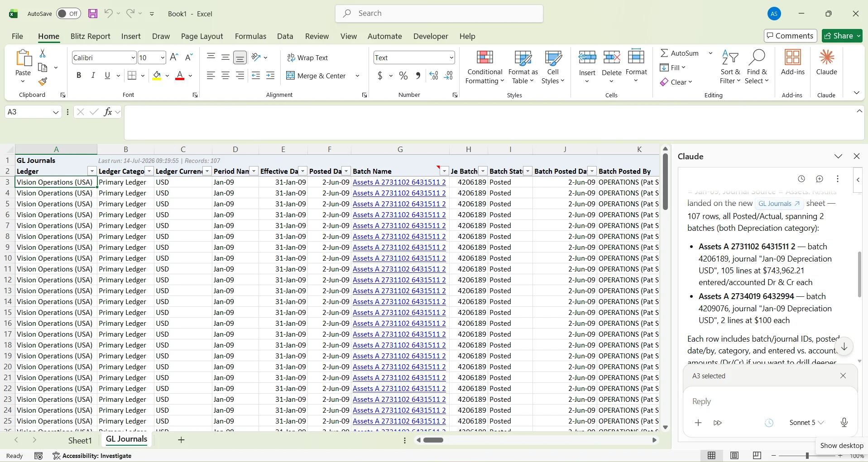This screenshot has width=868, height=462.
Task: Increase font size with the larger A icon
Action: tap(174, 57)
